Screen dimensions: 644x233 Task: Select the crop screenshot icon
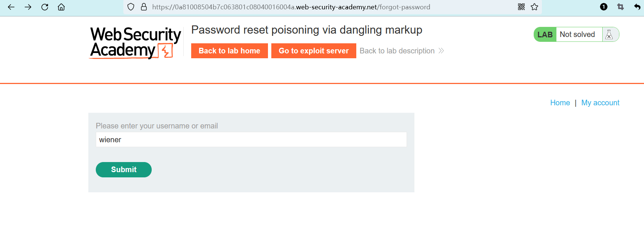[x=621, y=7]
